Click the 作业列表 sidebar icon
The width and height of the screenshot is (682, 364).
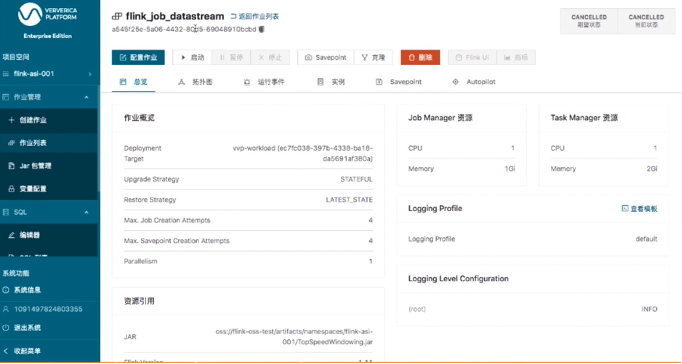tap(12, 143)
